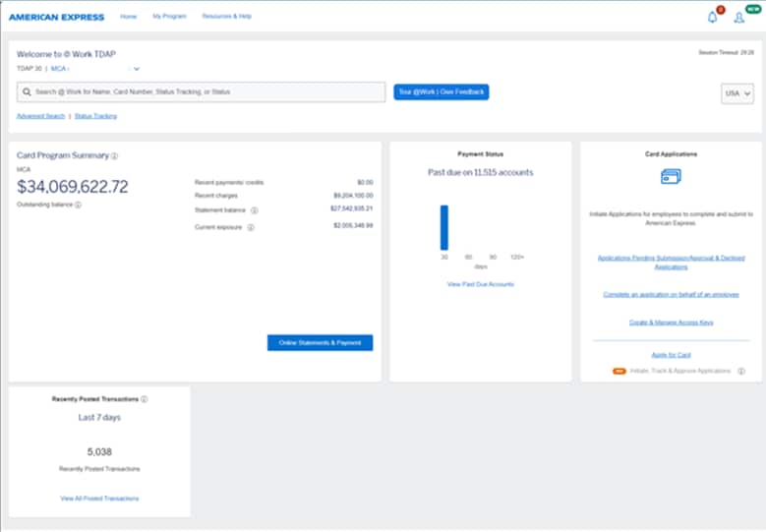Open the user profile icon
766x532 pixels.
coord(739,18)
